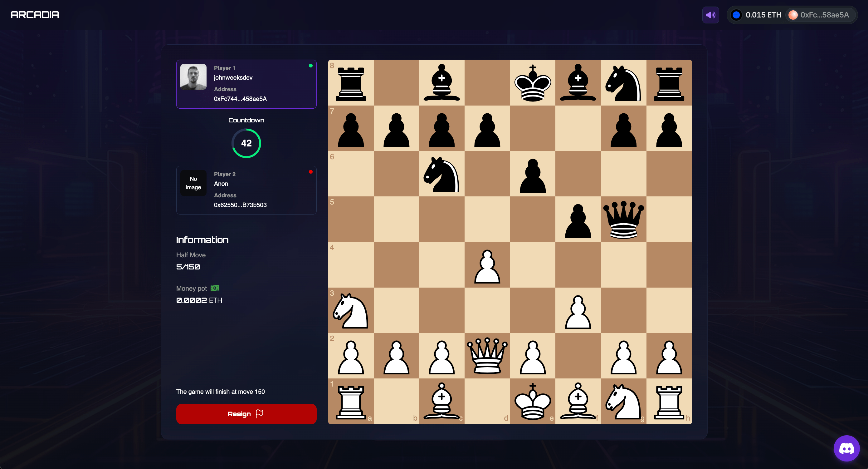Click the flag icon inside the Resign button

[259, 414]
